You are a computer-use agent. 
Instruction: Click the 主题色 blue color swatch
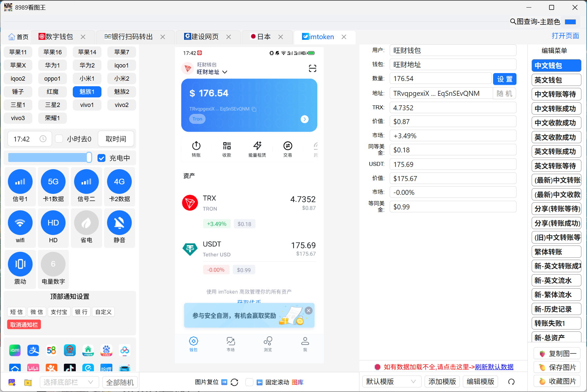570,22
